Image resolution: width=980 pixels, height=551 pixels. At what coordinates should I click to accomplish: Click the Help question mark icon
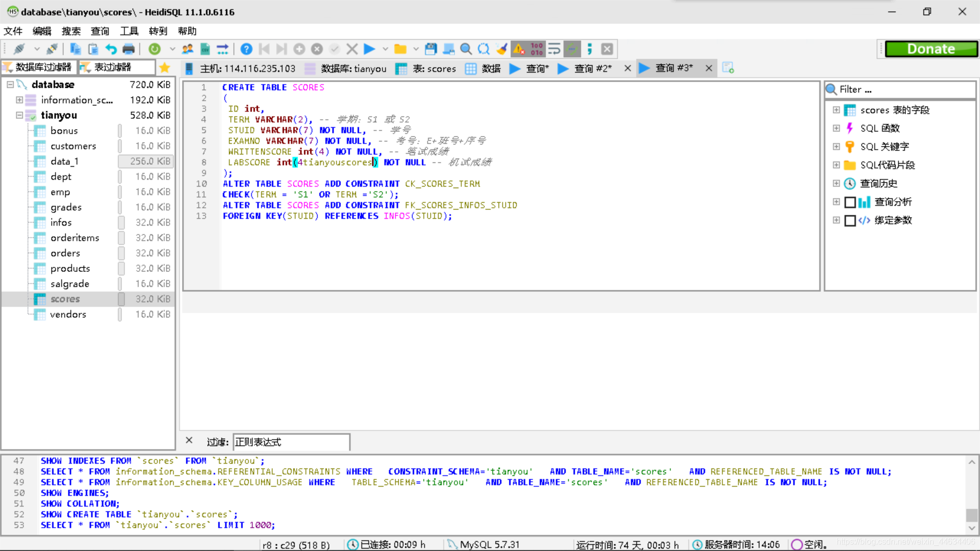point(246,49)
